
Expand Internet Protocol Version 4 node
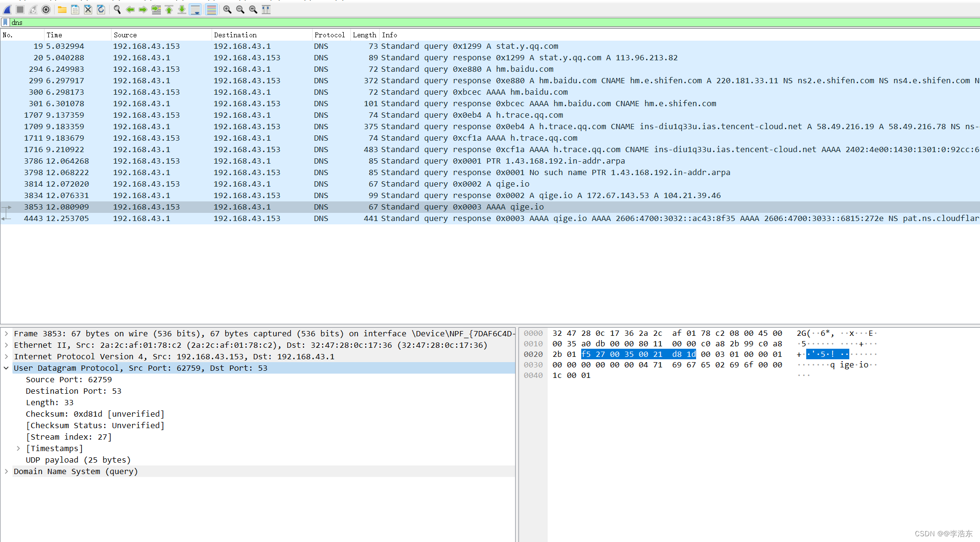point(6,357)
